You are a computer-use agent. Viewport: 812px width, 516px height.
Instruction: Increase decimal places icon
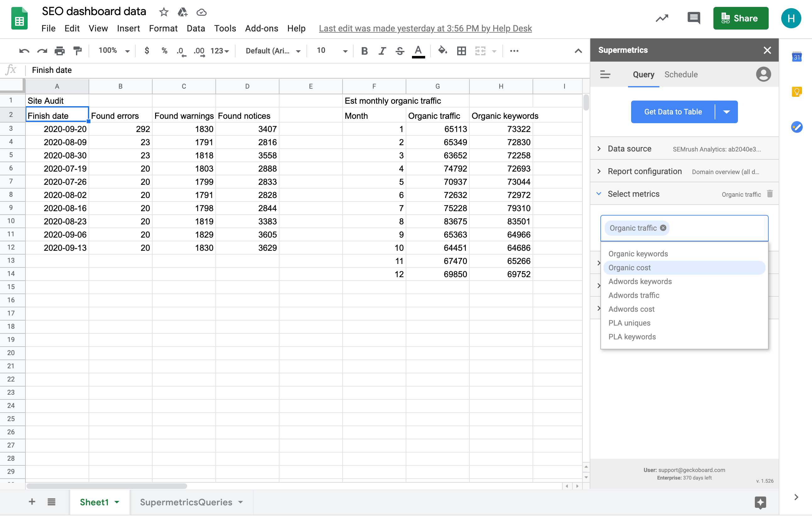pyautogui.click(x=199, y=51)
